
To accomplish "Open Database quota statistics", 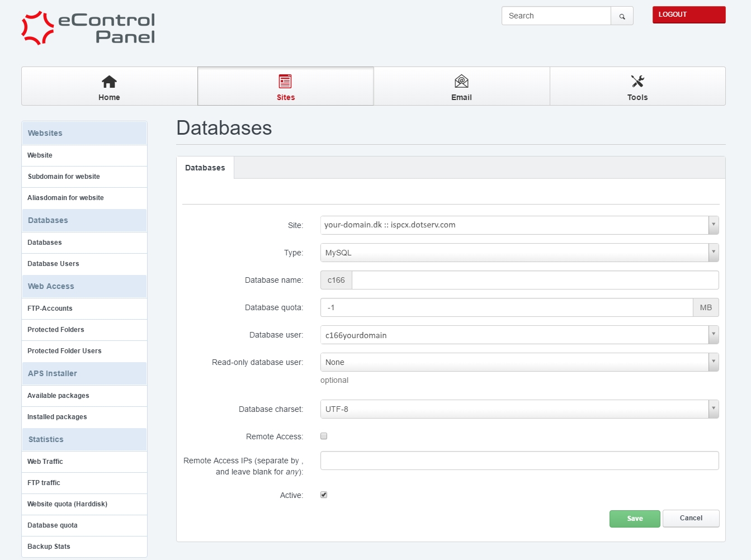I will pos(84,525).
